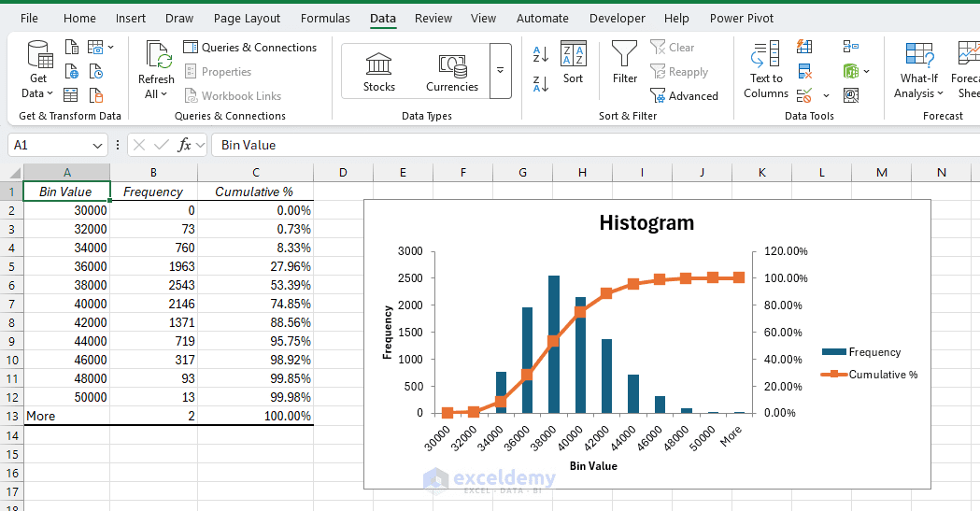This screenshot has height=511, width=980.
Task: Open the Developer tab
Action: [617, 18]
